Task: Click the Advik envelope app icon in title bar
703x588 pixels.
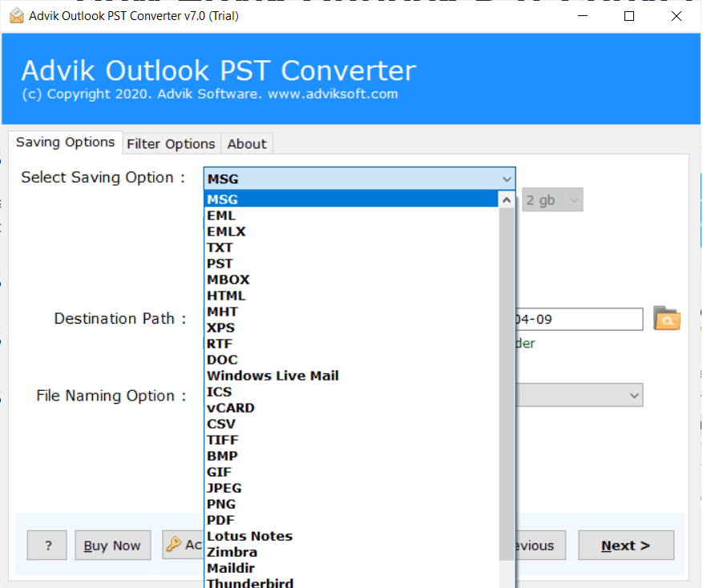Action: (x=17, y=16)
